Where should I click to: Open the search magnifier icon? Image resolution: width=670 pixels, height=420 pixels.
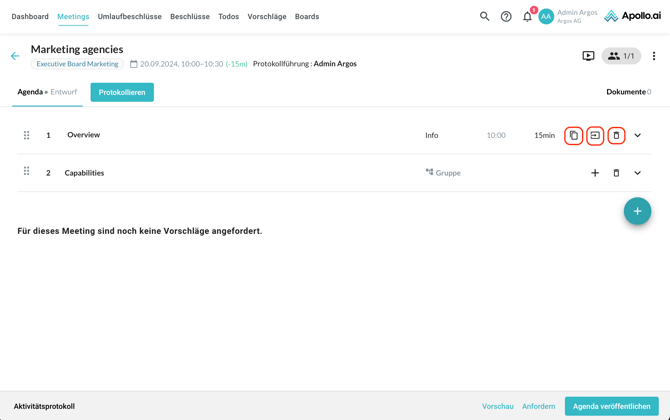pyautogui.click(x=485, y=16)
